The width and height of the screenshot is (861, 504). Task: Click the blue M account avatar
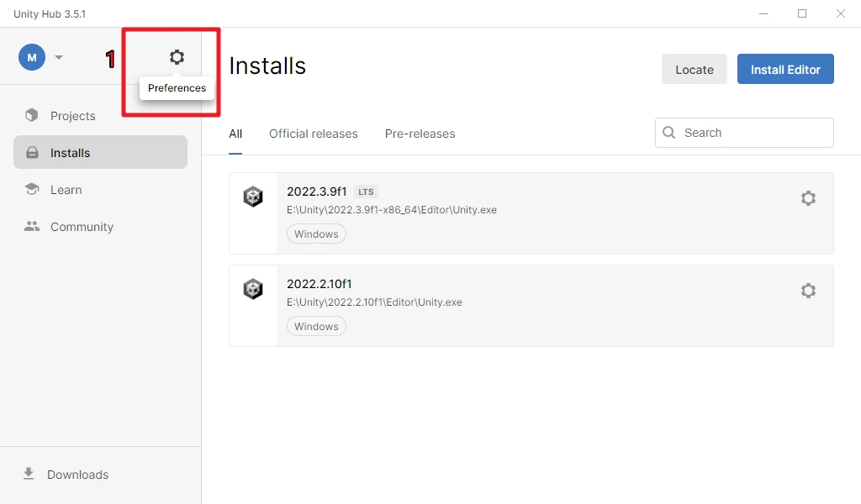tap(32, 58)
